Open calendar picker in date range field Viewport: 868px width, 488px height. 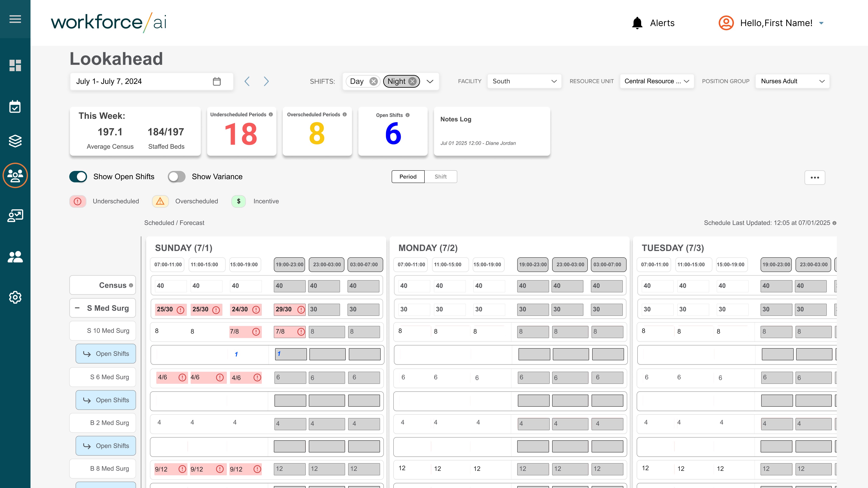click(x=217, y=81)
